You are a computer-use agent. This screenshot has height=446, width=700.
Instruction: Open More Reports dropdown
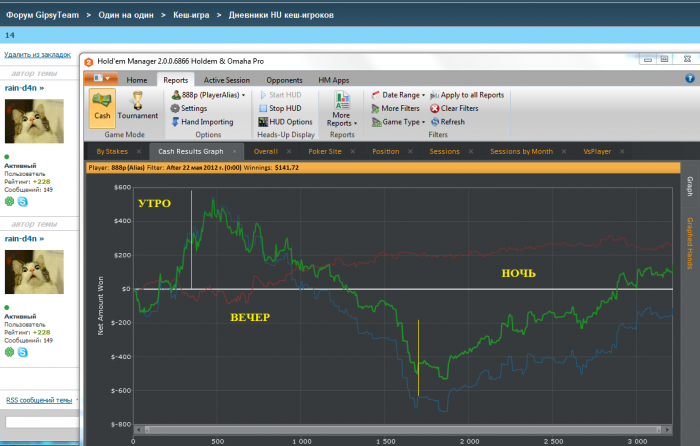pos(342,113)
